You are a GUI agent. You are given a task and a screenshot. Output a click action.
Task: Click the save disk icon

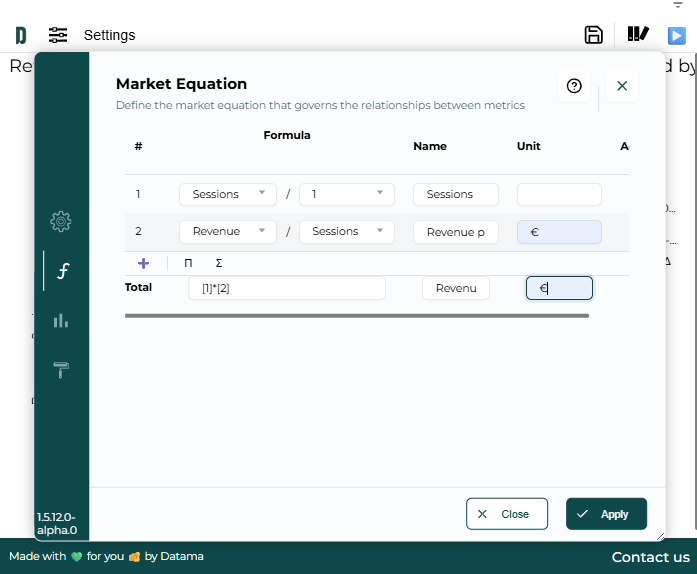pos(594,35)
